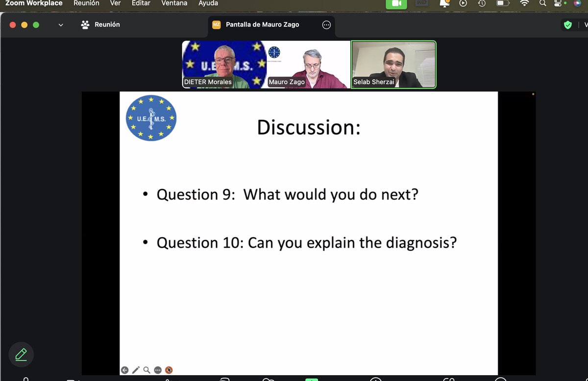588x381 pixels.
Task: Open the Ayuda menu
Action: [x=208, y=3]
